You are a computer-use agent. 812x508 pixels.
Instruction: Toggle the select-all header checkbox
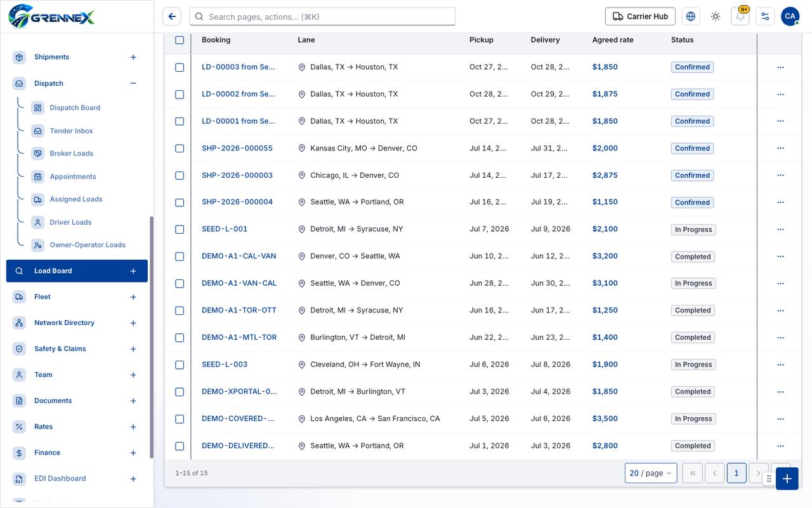click(x=180, y=40)
